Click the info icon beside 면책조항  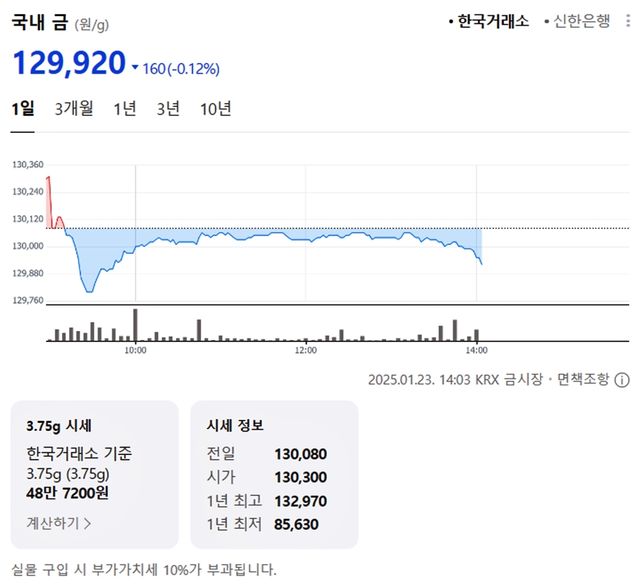pos(621,380)
